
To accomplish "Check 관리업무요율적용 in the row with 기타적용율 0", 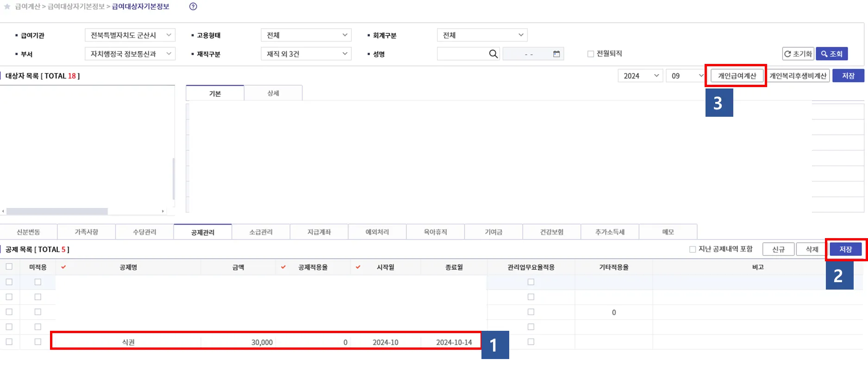I will point(531,312).
